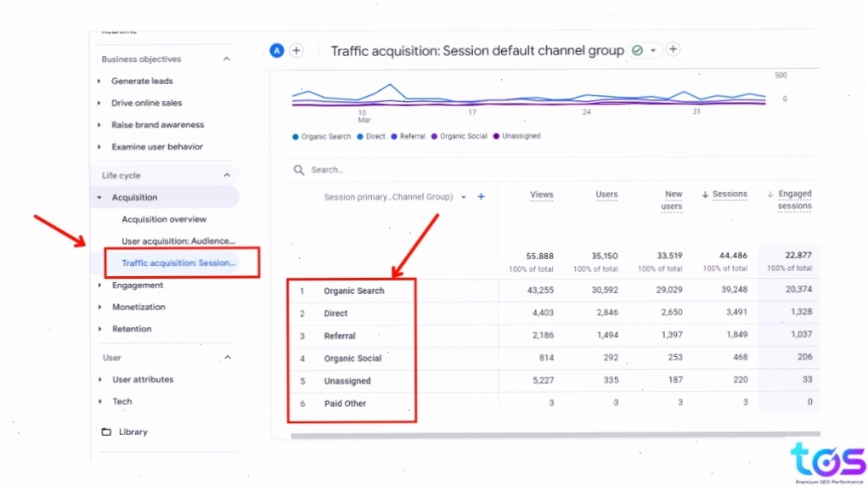Click the Unassigned row label
The height and width of the screenshot is (492, 868).
point(347,382)
